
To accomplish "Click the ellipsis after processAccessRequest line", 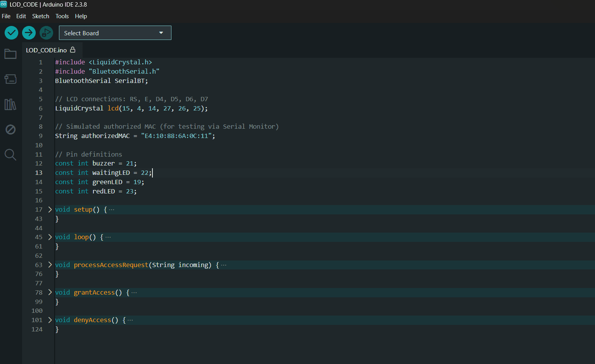I will coord(223,265).
